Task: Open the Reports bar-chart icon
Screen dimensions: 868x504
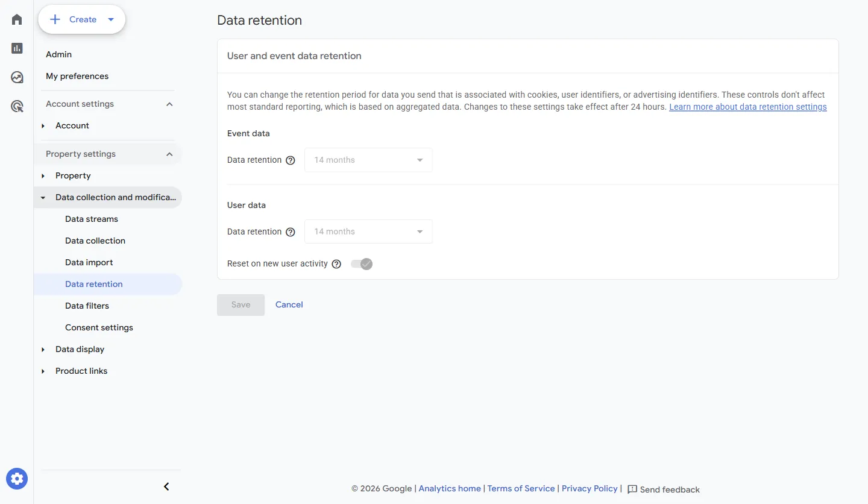Action: point(17,48)
